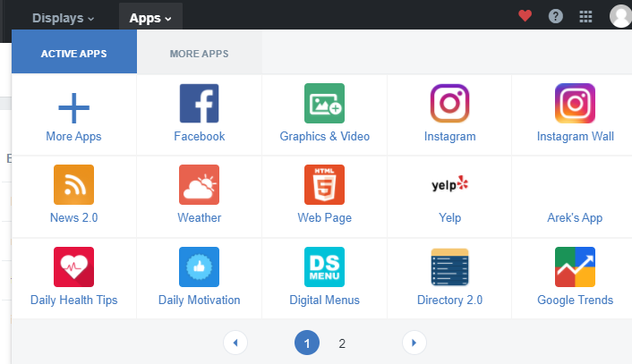Open the Digital Menus app icon

click(x=324, y=267)
